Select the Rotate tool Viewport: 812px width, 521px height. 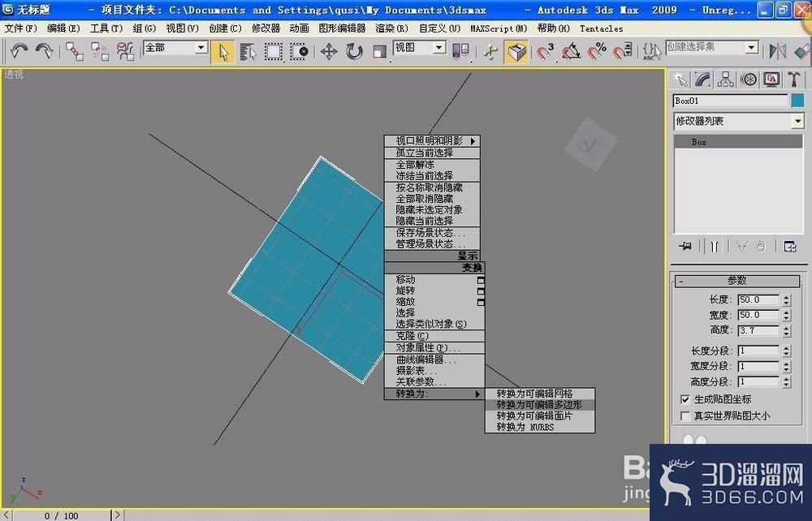pyautogui.click(x=354, y=52)
